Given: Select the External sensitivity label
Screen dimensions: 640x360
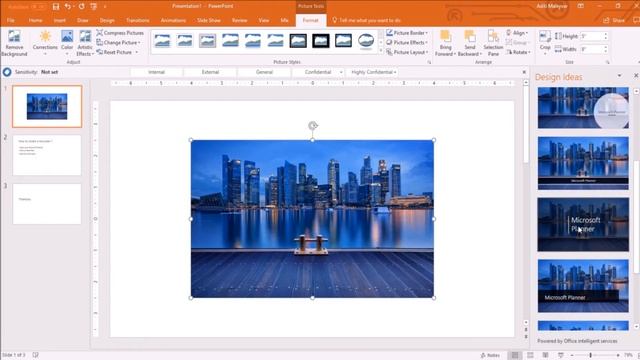Looking at the screenshot, I should tap(210, 72).
